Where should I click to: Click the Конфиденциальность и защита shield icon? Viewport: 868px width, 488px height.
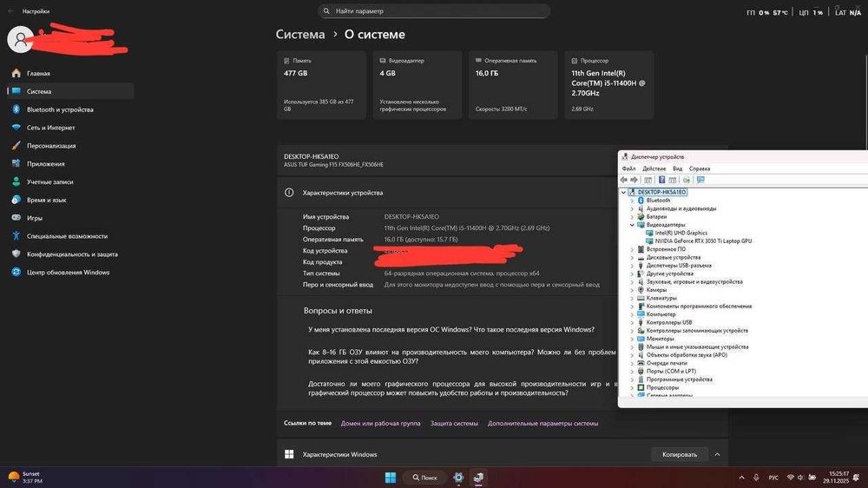coord(16,254)
